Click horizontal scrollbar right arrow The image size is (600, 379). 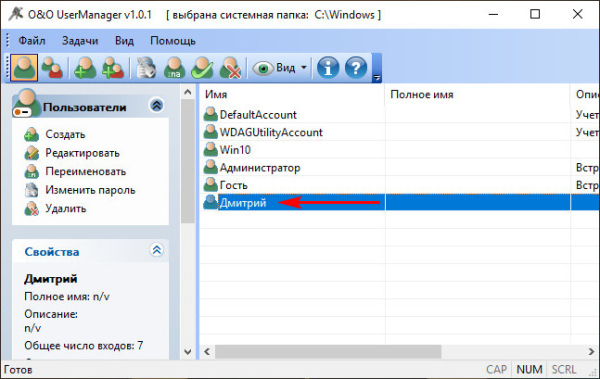pos(591,351)
